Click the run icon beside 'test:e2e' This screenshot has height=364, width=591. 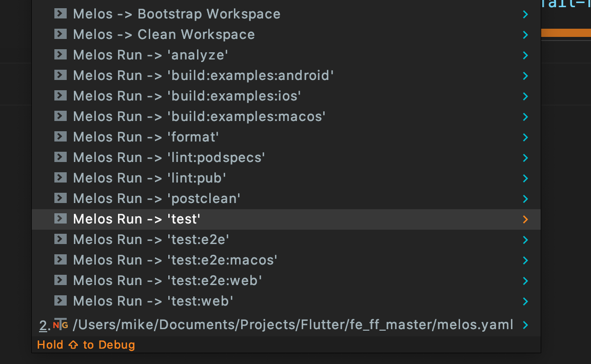pyautogui.click(x=61, y=239)
